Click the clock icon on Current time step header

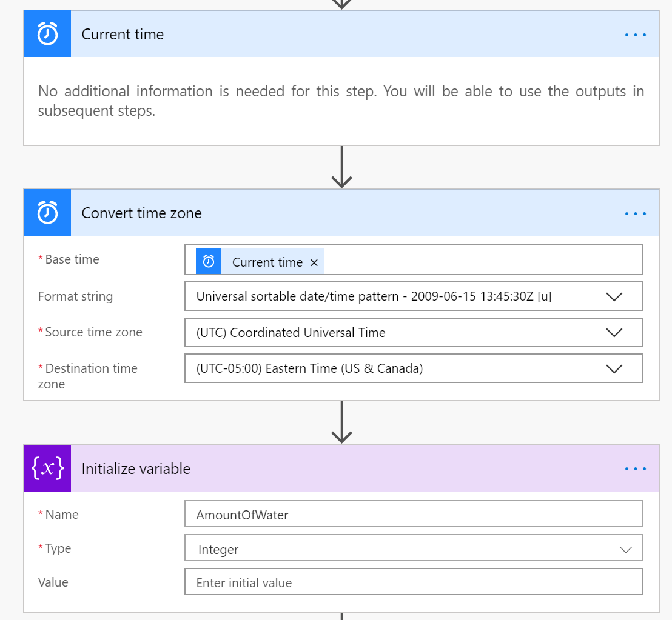[47, 34]
